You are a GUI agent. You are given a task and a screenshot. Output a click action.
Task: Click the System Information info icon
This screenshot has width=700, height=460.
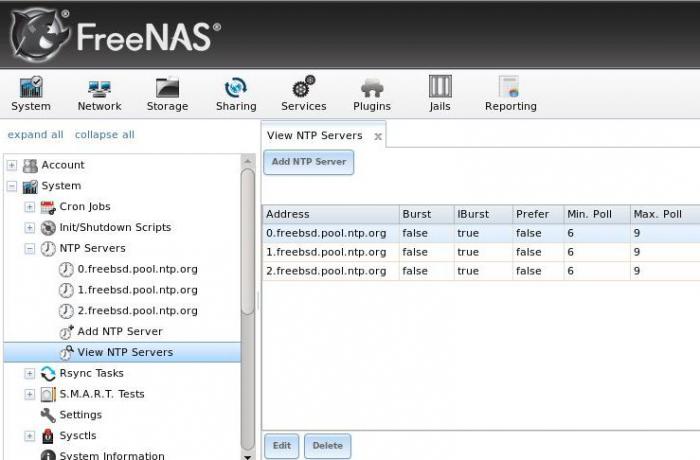click(x=48, y=455)
